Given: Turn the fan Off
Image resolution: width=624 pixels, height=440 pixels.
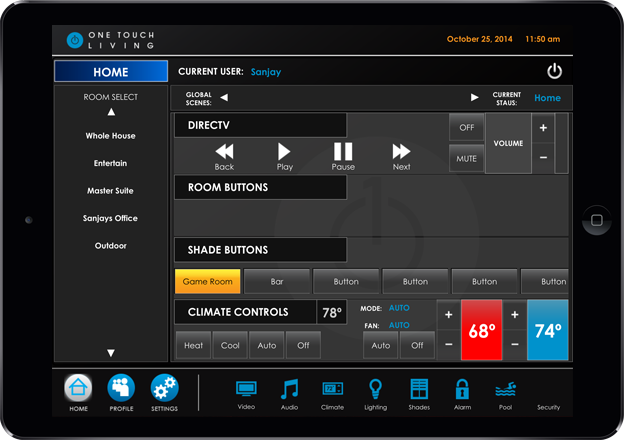Looking at the screenshot, I should [x=417, y=345].
